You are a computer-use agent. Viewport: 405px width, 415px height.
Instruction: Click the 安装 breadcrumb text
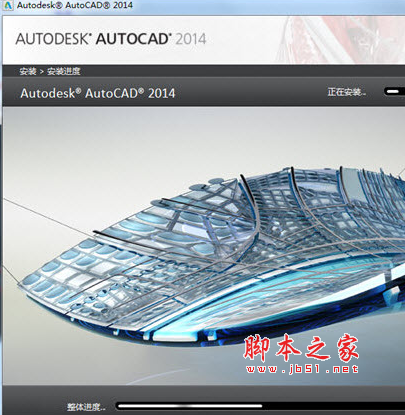28,71
